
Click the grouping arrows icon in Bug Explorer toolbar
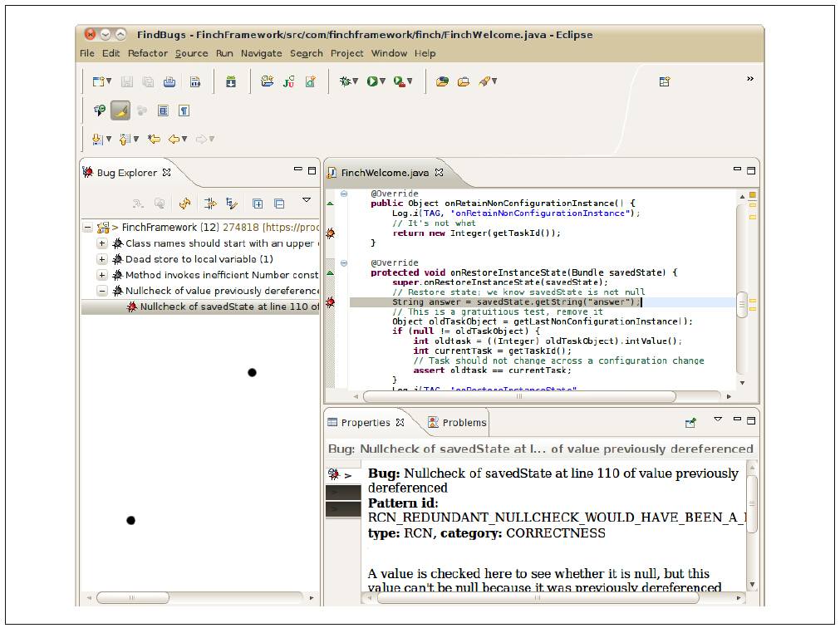[210, 204]
